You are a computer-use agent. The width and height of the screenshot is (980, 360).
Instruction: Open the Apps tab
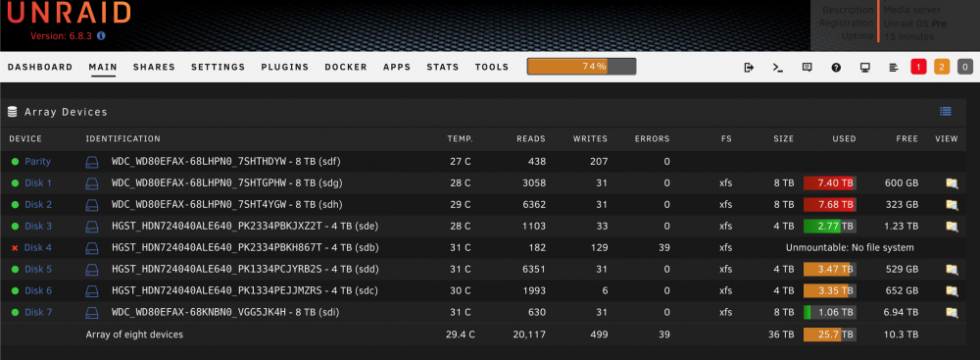(397, 67)
